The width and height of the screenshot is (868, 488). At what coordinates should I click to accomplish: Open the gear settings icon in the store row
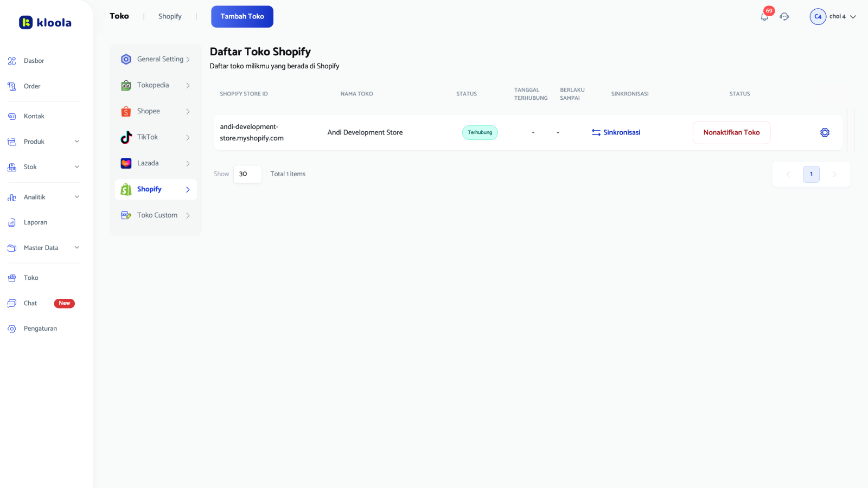tap(825, 132)
